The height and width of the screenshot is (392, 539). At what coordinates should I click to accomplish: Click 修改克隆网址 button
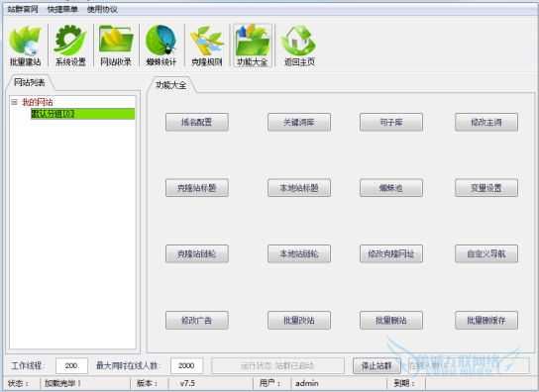pos(391,253)
